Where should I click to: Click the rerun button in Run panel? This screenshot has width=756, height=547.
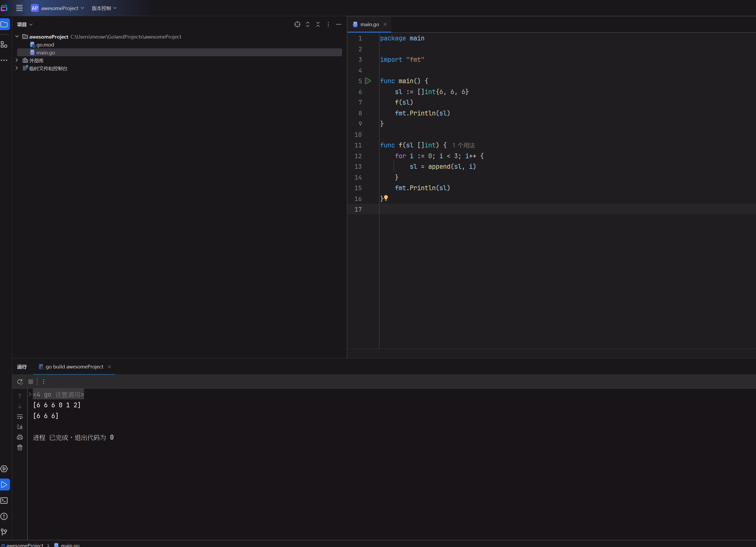20,382
